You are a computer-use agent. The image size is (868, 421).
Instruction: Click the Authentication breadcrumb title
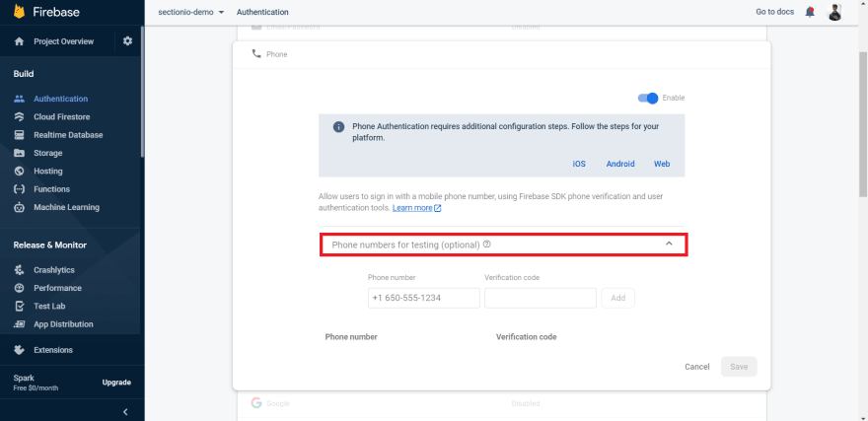(x=262, y=12)
